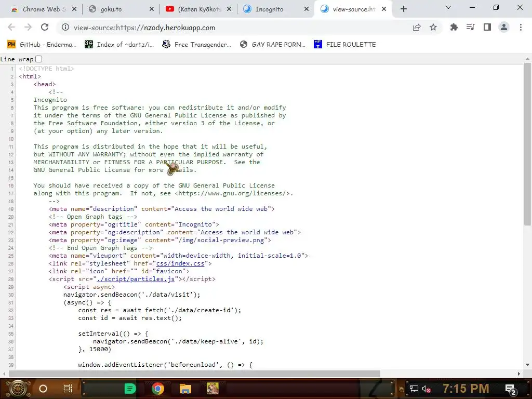Click the 'setInterval(() => {' line
532x399 pixels.
tap(113, 334)
